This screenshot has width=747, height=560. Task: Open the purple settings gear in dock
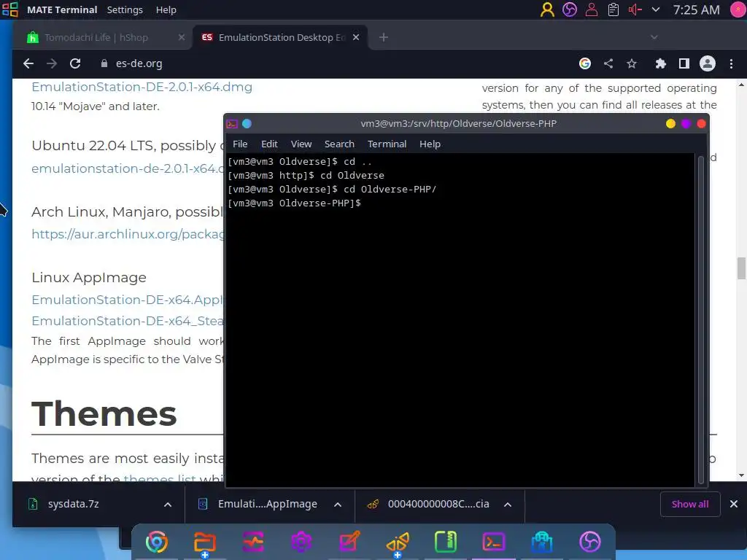tap(301, 542)
